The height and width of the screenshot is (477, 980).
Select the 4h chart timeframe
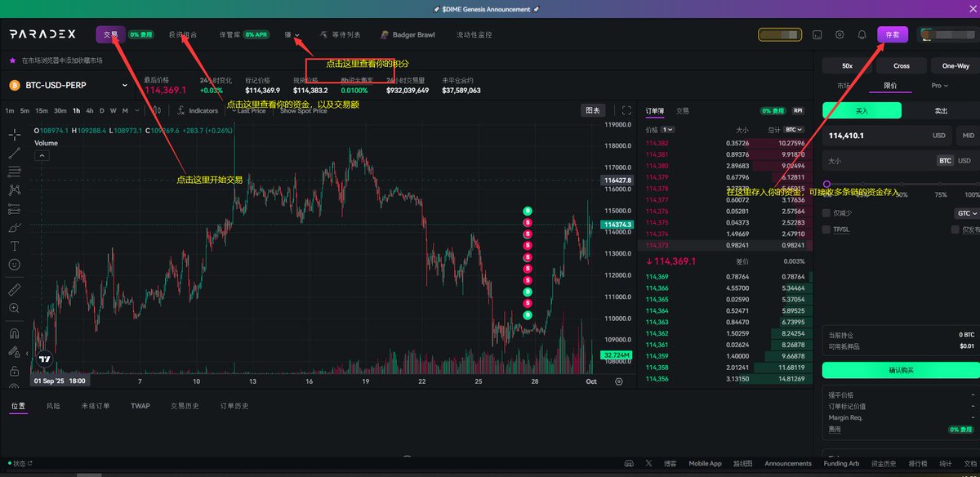coord(90,110)
